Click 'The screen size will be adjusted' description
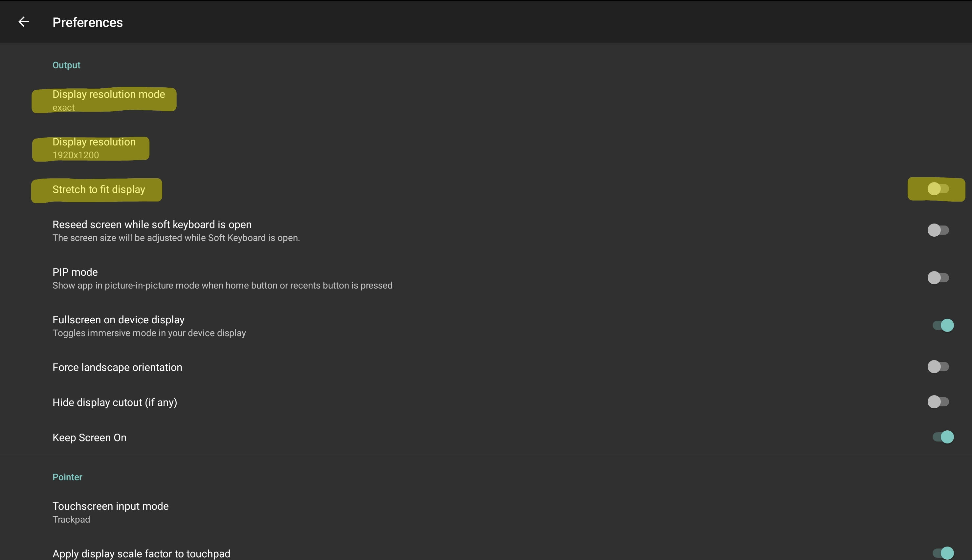Image resolution: width=972 pixels, height=560 pixels. click(176, 238)
